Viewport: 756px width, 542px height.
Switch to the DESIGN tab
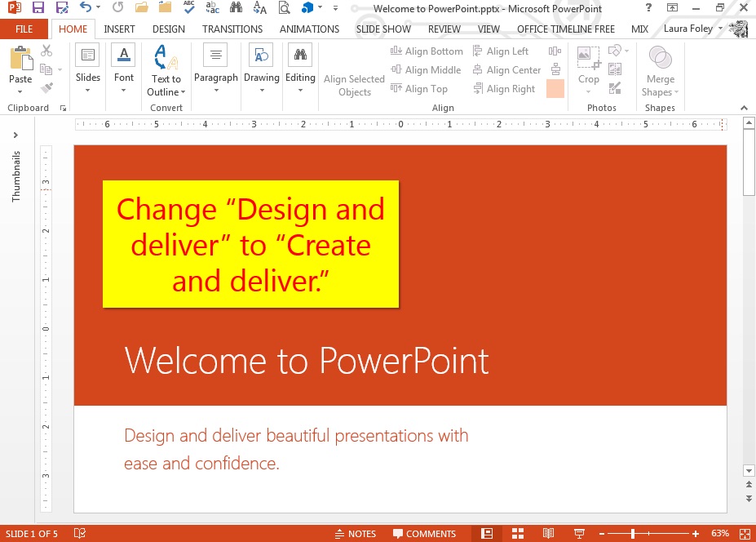point(169,29)
